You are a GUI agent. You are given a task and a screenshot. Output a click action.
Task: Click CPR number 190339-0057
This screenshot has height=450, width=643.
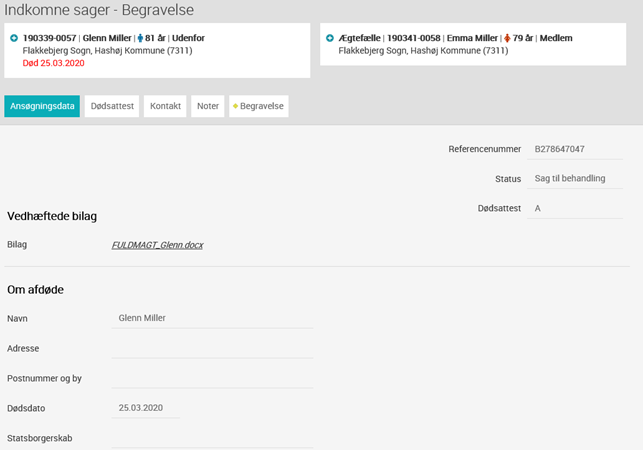[49, 38]
